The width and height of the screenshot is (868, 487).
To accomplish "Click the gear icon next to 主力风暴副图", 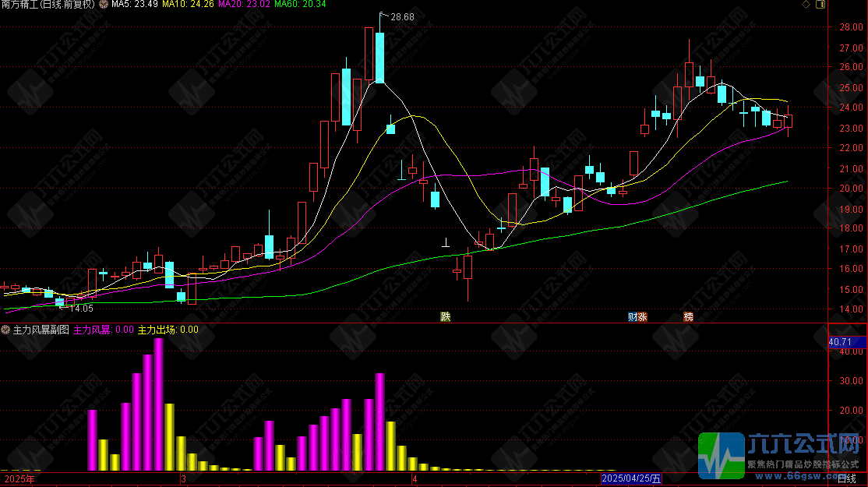I will [5, 330].
